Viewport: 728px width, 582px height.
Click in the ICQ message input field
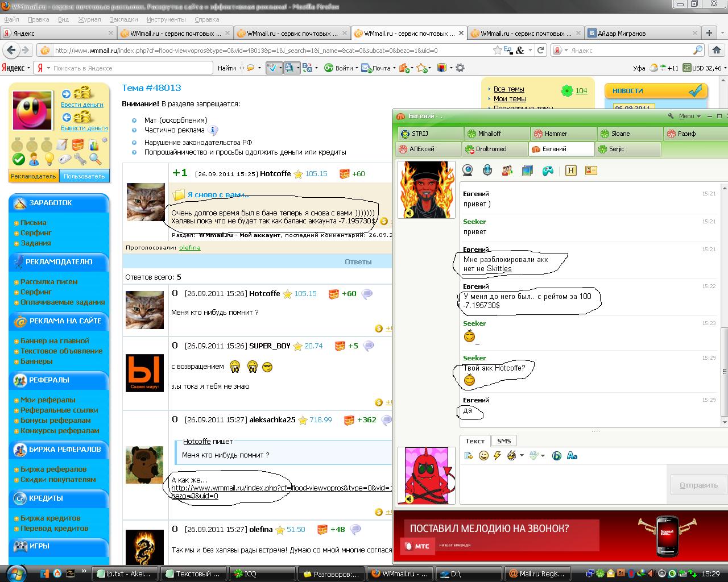(564, 484)
